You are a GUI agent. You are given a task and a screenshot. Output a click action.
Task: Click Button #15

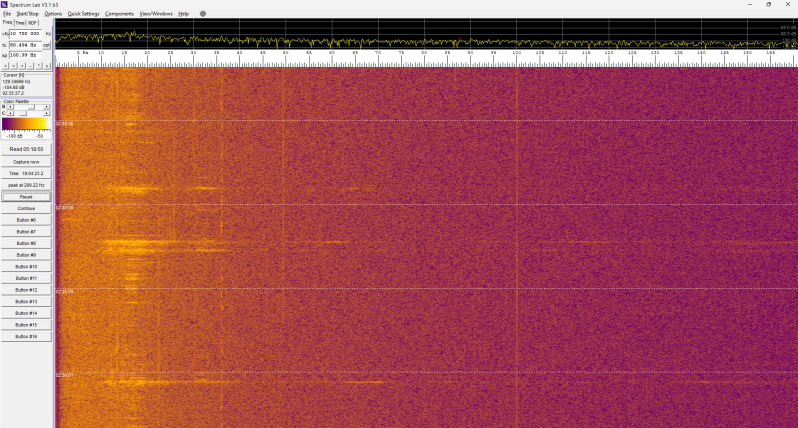coord(26,325)
